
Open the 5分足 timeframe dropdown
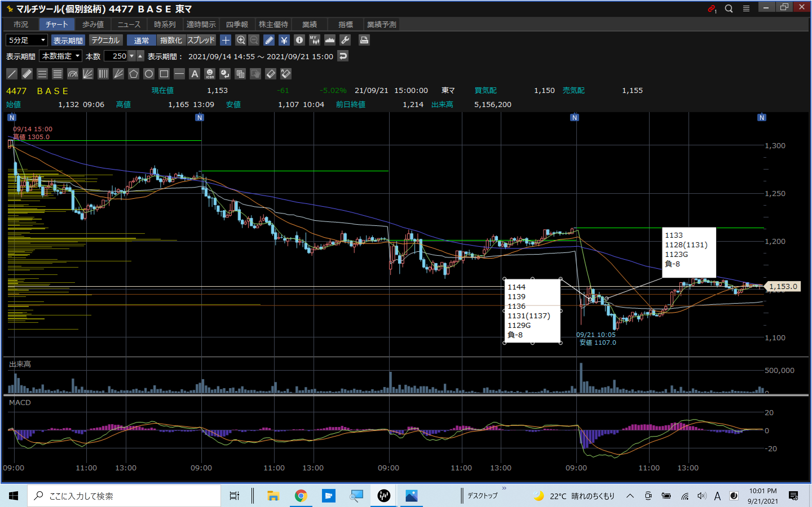(27, 40)
